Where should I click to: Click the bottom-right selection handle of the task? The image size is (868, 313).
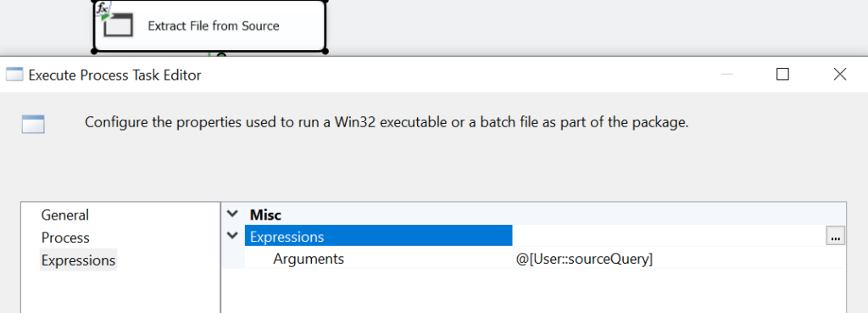tap(325, 51)
